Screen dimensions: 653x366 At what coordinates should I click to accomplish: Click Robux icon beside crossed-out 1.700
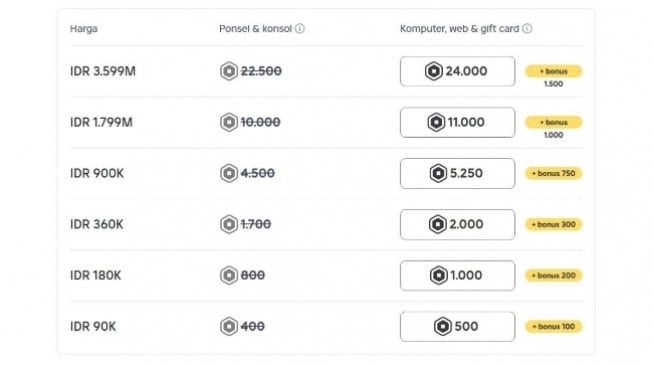click(229, 224)
